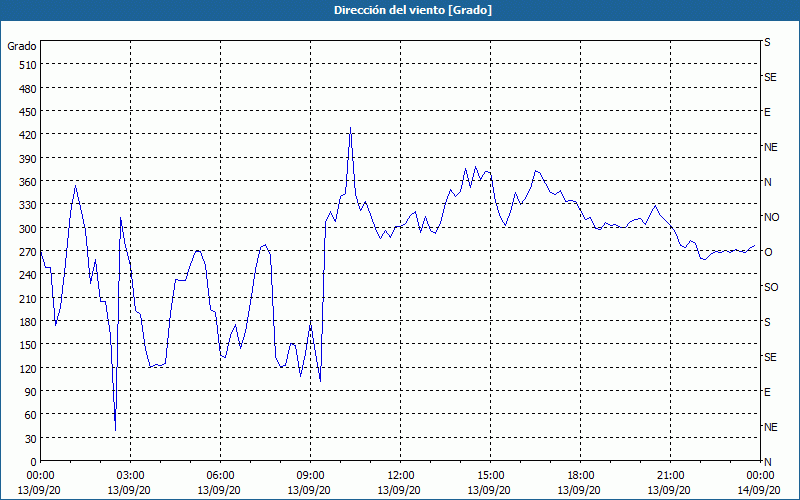The width and height of the screenshot is (800, 500).
Task: Click the 120 degree axis label
Action: coord(28,369)
